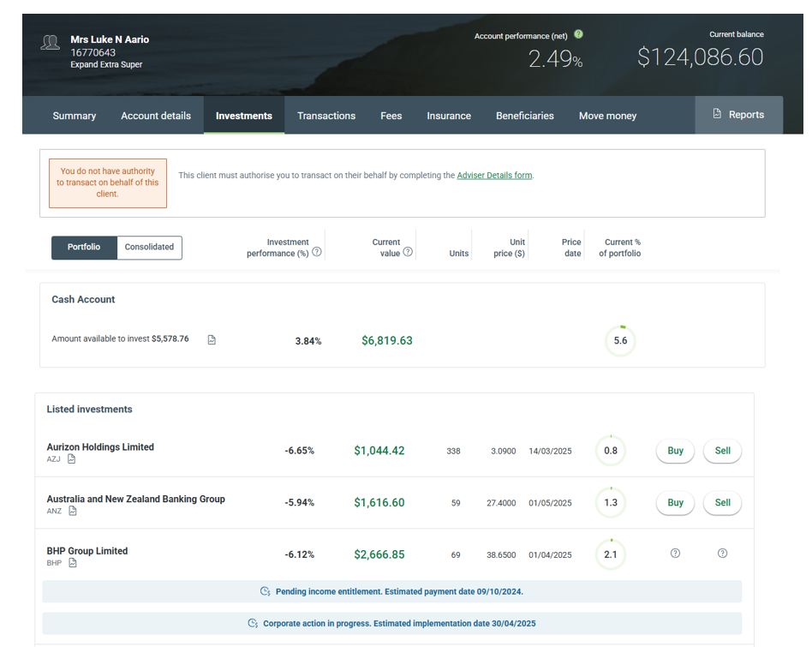
Task: Open the document icon beside AZJ
Action: click(72, 459)
